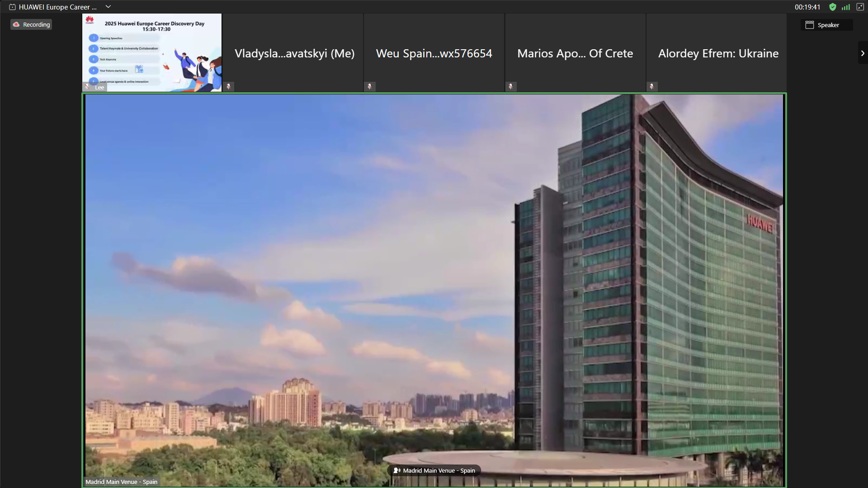Screen dimensions: 868x488
Task: Switch layout via the Speaker view button
Action: [826, 25]
